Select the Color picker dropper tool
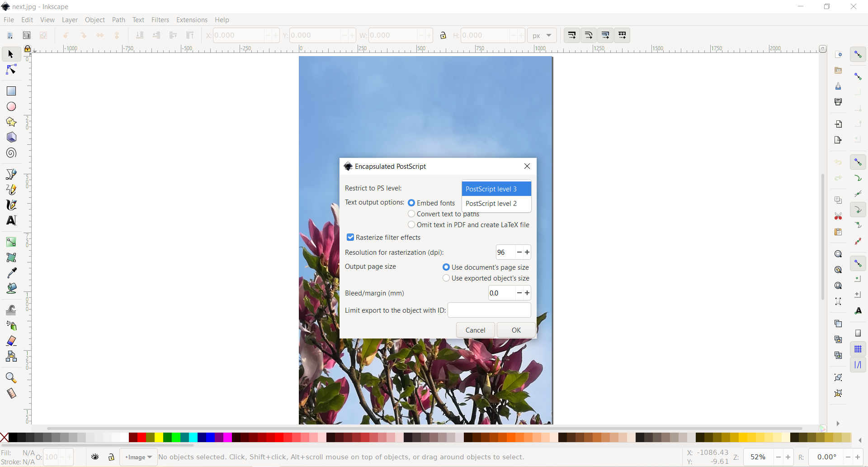868x467 pixels. [11, 272]
